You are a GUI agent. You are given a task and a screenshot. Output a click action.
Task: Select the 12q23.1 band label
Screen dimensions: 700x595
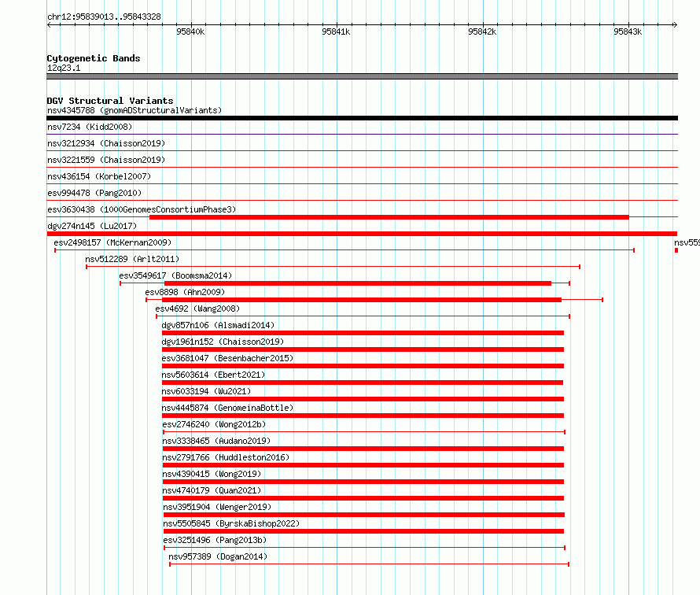click(x=64, y=68)
